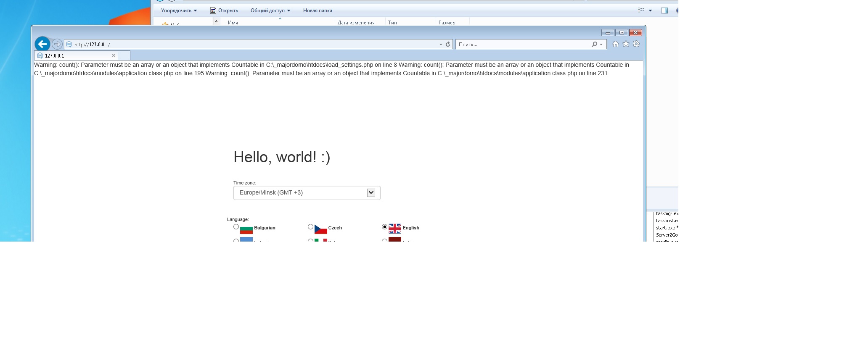Close the 127.0.0.1 tab
This screenshot has width=868, height=363.
114,55
